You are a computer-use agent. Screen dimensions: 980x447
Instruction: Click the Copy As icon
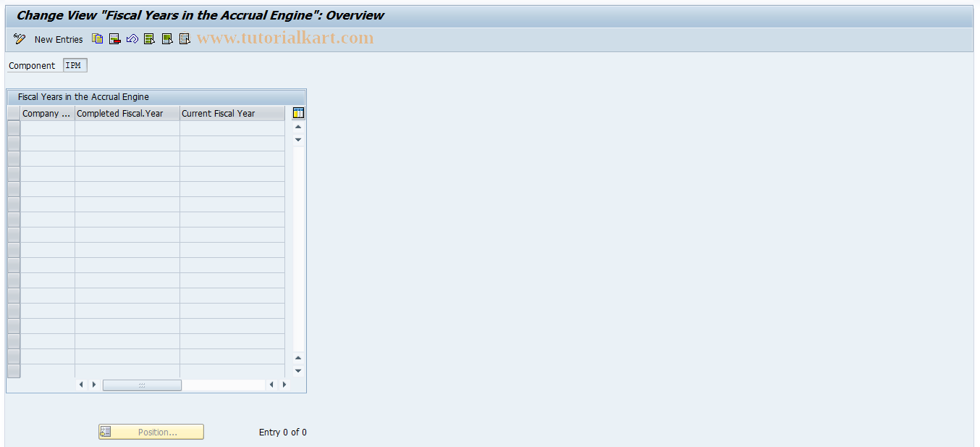(x=98, y=39)
